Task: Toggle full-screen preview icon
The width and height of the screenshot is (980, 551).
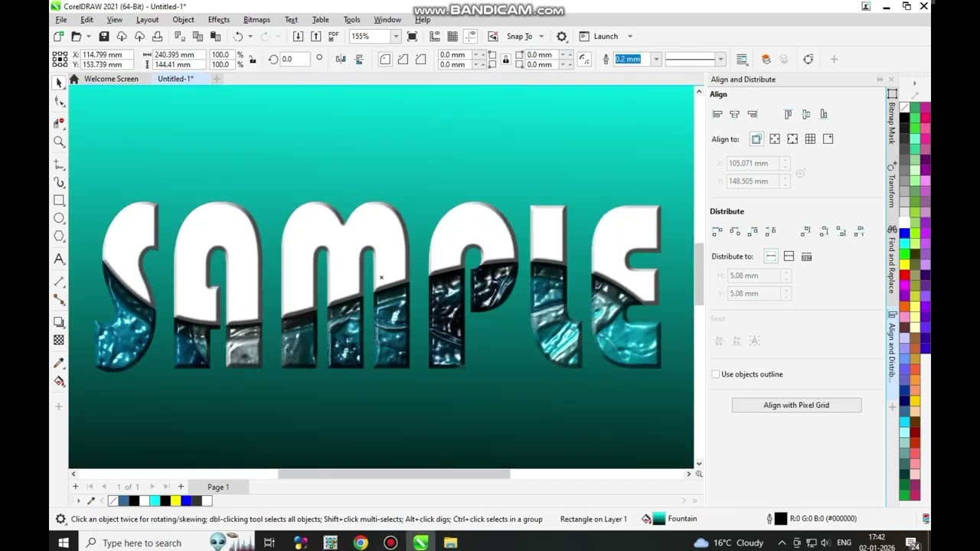Action: 412,36
